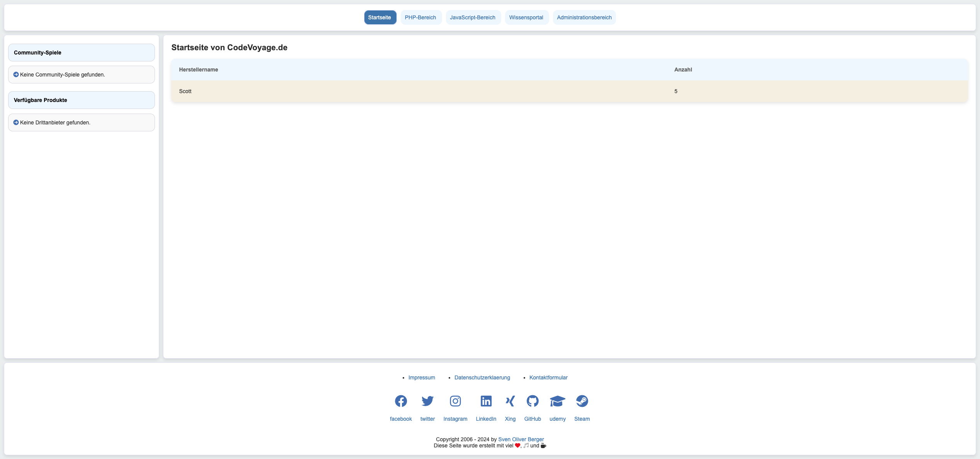
Task: Click the udemy graduation cap icon
Action: pos(557,401)
